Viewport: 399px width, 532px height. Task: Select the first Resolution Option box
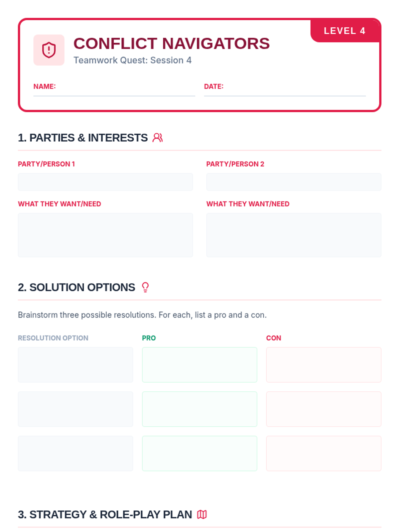pos(75,365)
